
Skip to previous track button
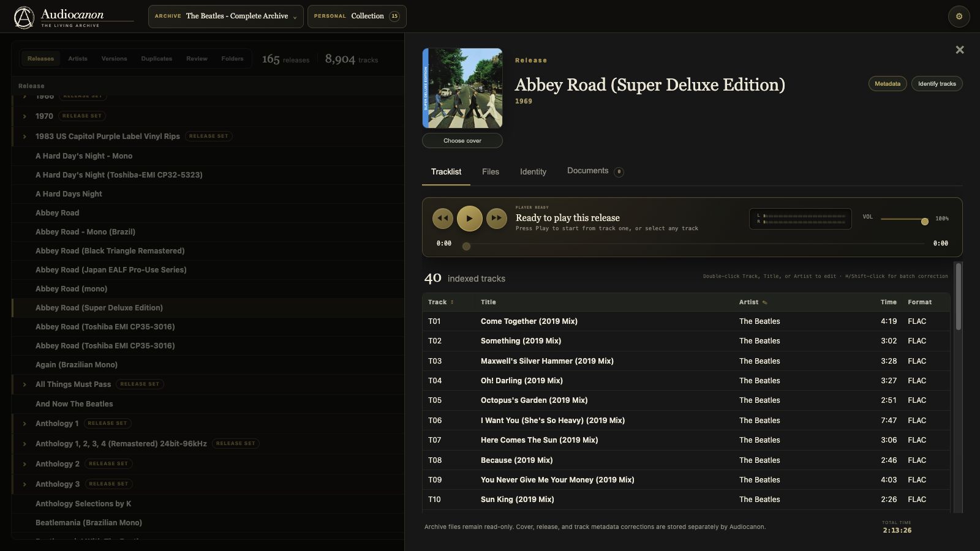pyautogui.click(x=443, y=218)
